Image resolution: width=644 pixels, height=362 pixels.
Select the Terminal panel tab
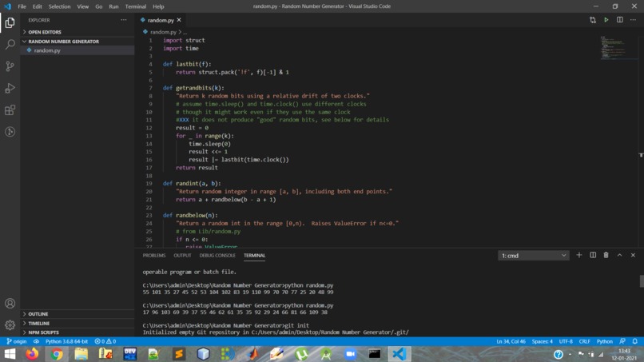[254, 255]
